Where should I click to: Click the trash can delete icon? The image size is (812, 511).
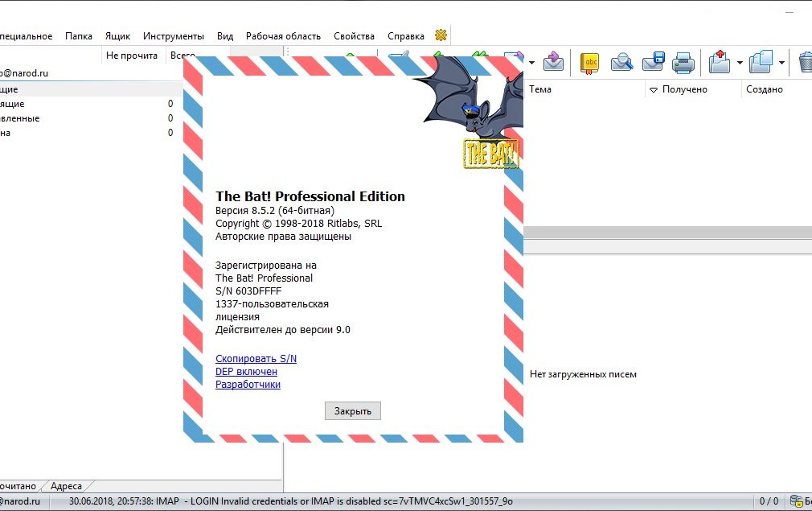pyautogui.click(x=806, y=62)
